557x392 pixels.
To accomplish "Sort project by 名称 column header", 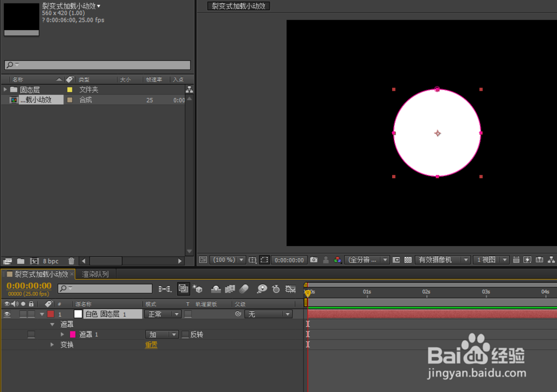I will [x=18, y=80].
